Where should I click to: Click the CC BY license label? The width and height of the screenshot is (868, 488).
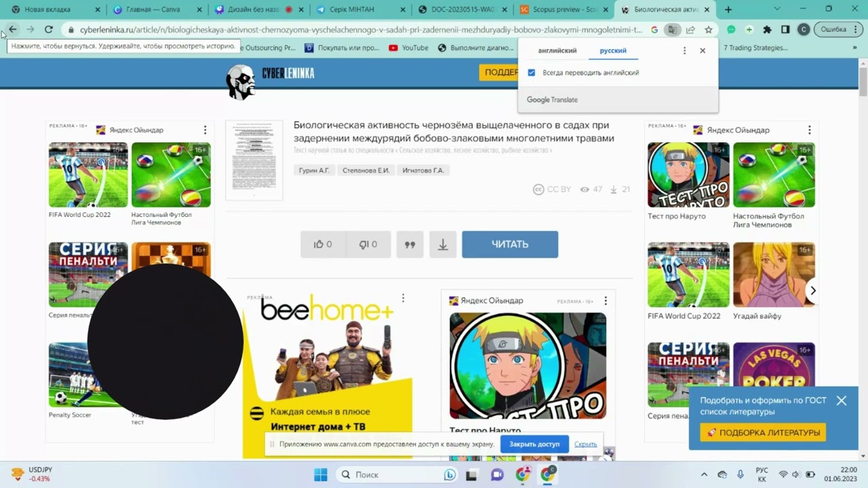[x=552, y=190]
